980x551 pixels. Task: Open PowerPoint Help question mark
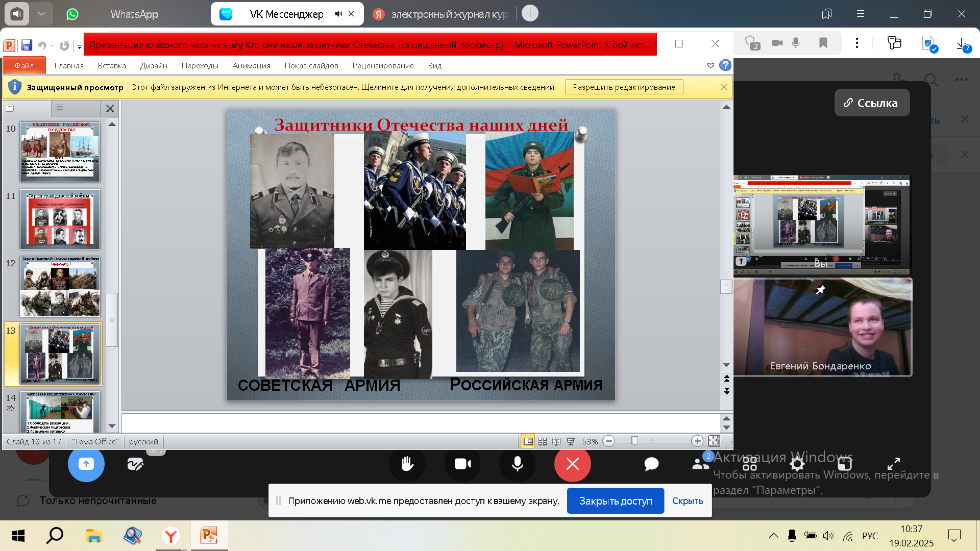tap(725, 65)
